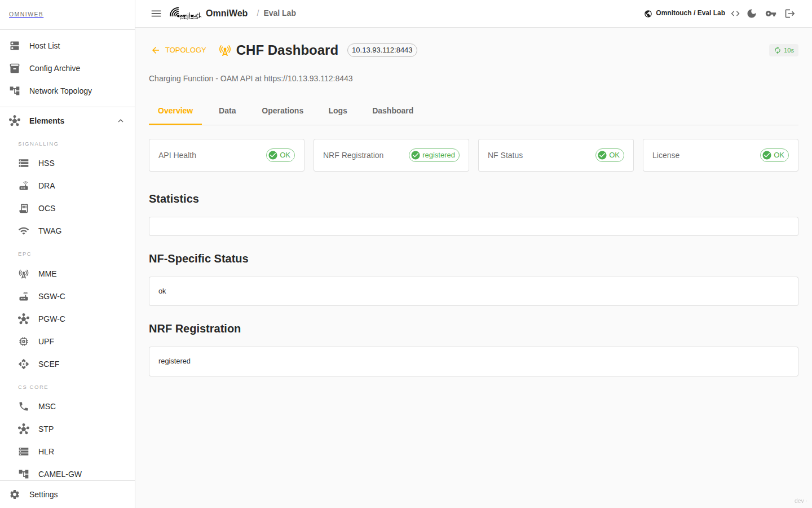Click the DRA router icon
The width and height of the screenshot is (812, 508).
click(24, 186)
